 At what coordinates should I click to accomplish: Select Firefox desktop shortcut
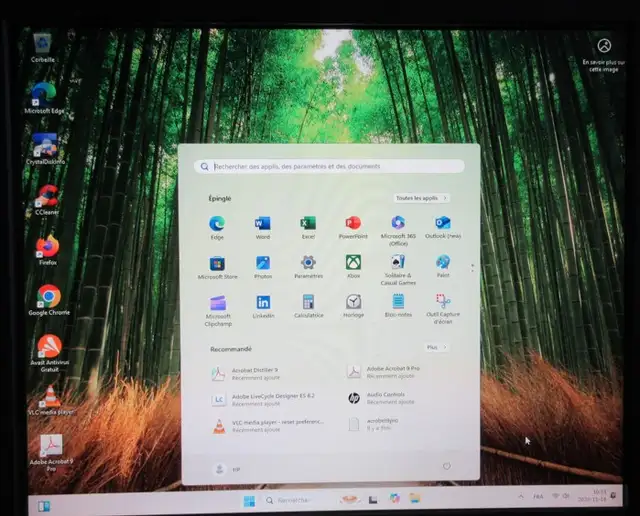pos(48,250)
